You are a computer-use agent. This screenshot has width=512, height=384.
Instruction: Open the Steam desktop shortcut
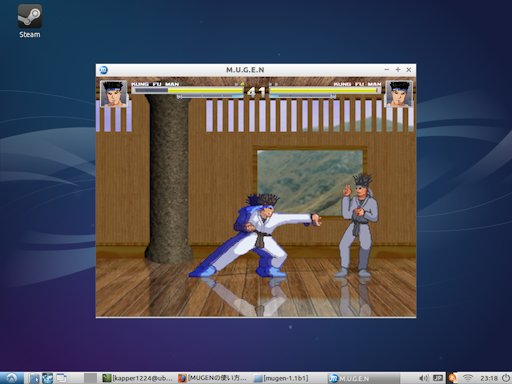(30, 21)
